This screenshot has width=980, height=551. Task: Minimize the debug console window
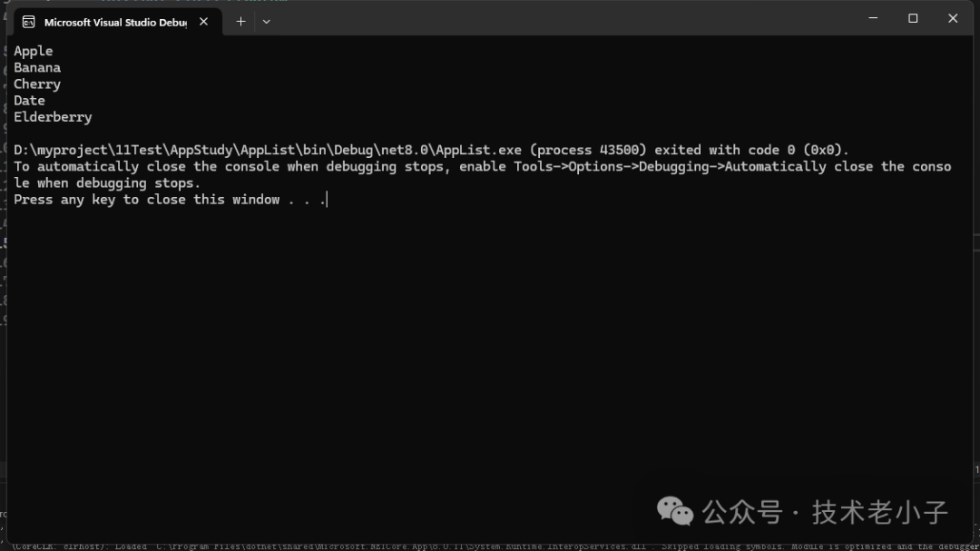pyautogui.click(x=873, y=18)
